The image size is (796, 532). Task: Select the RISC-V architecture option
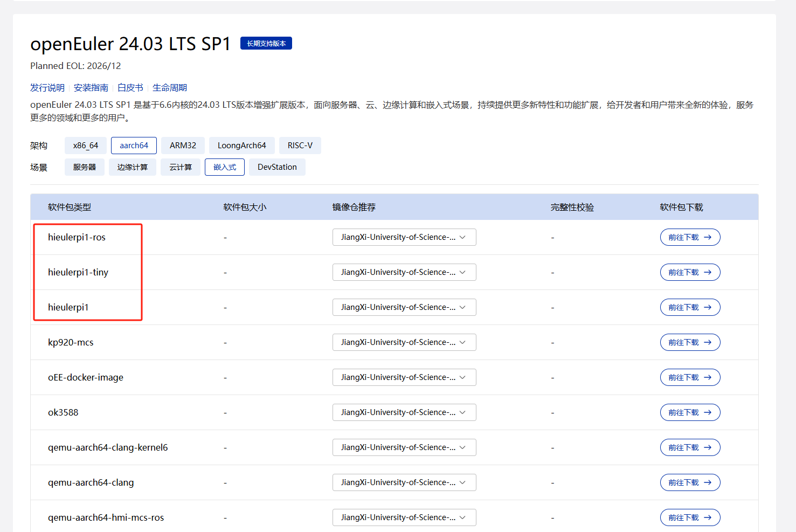coord(300,146)
